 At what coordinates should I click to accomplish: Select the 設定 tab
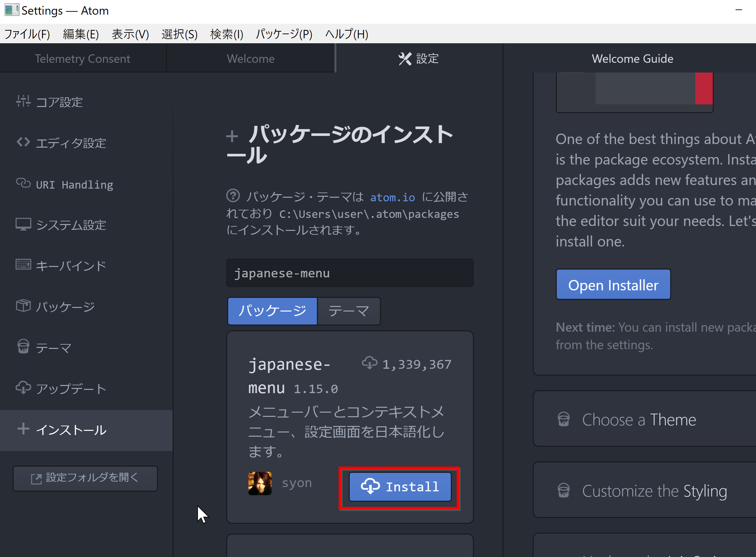pos(419,58)
